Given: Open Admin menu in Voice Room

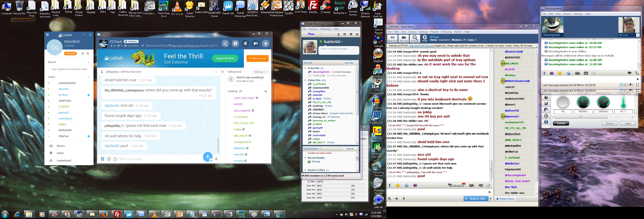Looking at the screenshot, I should coord(458,32).
